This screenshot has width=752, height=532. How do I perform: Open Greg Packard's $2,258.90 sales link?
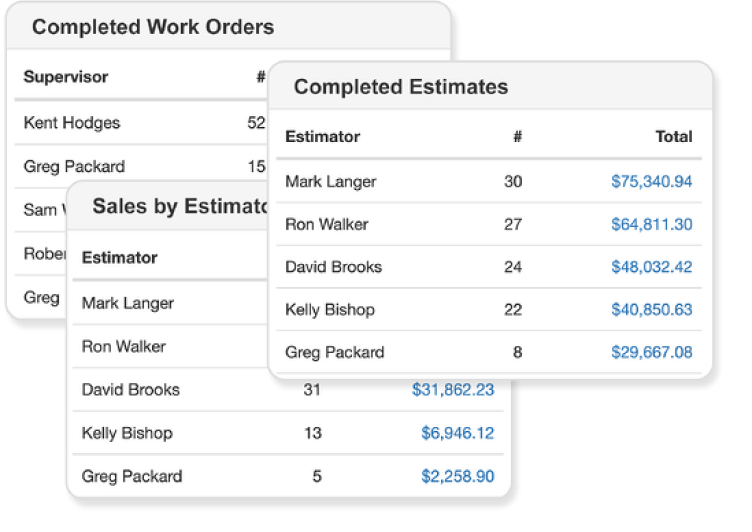tap(457, 476)
